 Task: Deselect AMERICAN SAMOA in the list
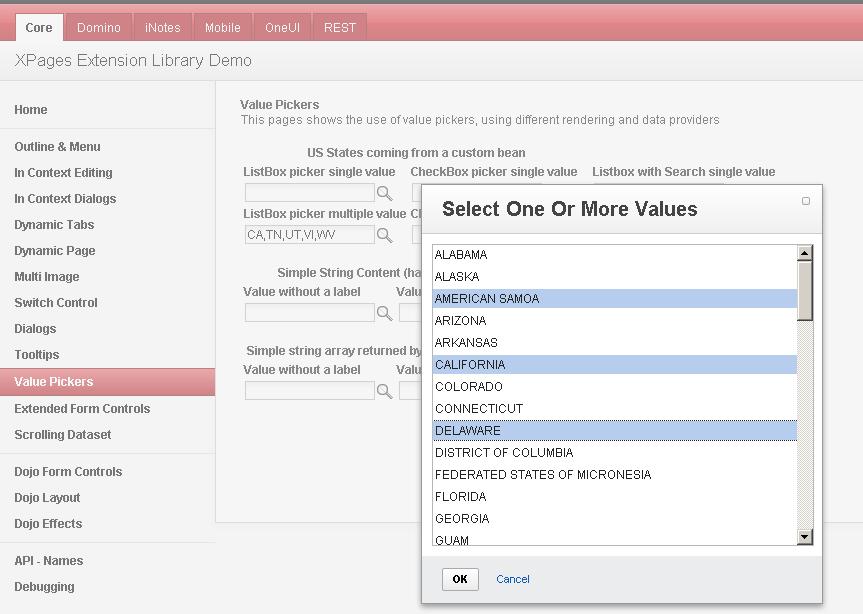coord(487,299)
